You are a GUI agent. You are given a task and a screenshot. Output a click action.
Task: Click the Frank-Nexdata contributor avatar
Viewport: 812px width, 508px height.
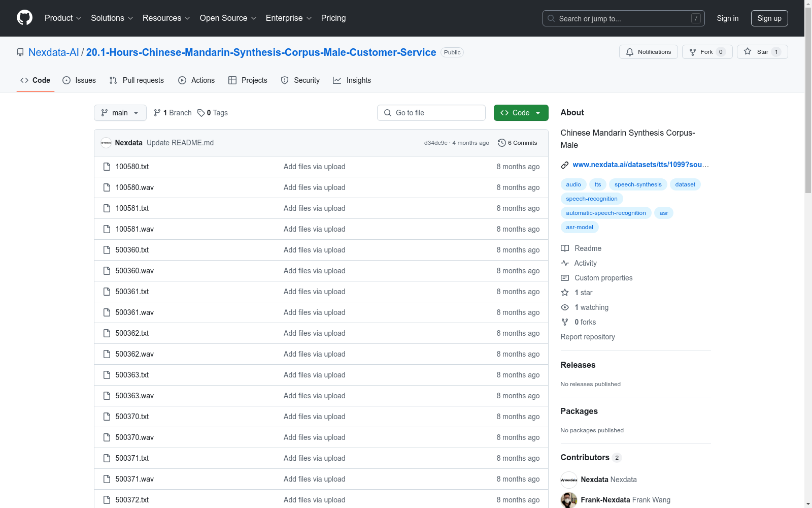point(569,500)
